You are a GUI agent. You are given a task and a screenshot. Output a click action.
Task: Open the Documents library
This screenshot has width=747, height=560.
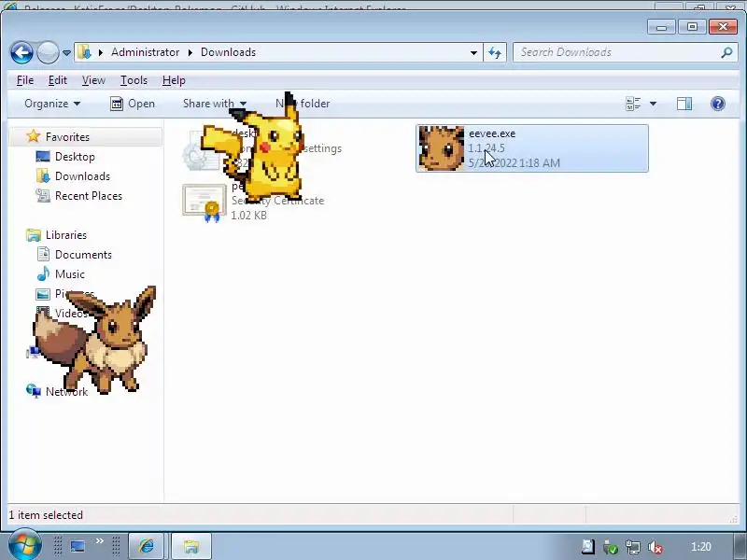83,255
